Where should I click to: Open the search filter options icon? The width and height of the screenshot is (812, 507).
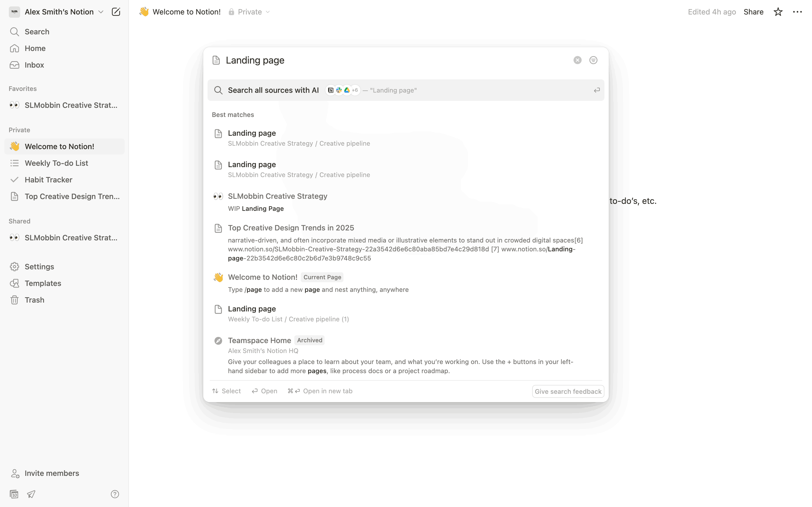[x=593, y=60]
